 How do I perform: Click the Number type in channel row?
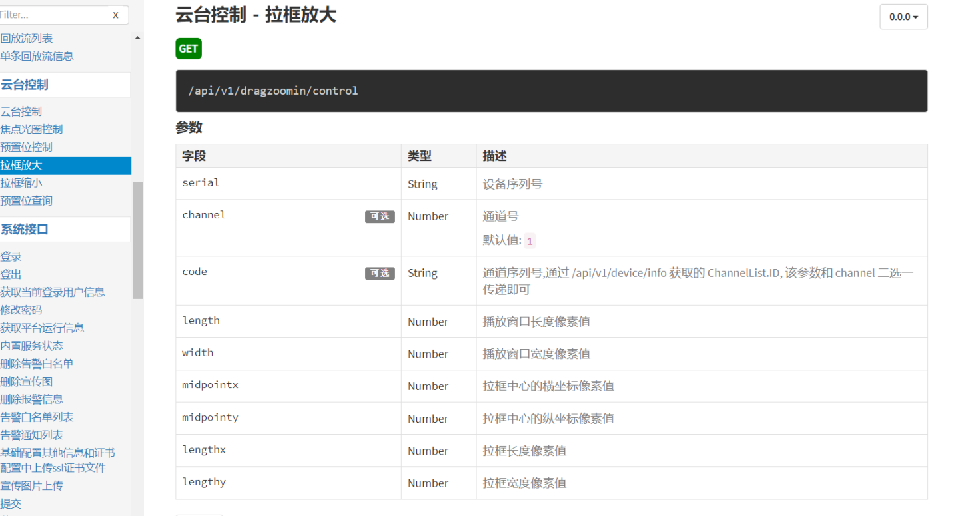(x=428, y=216)
